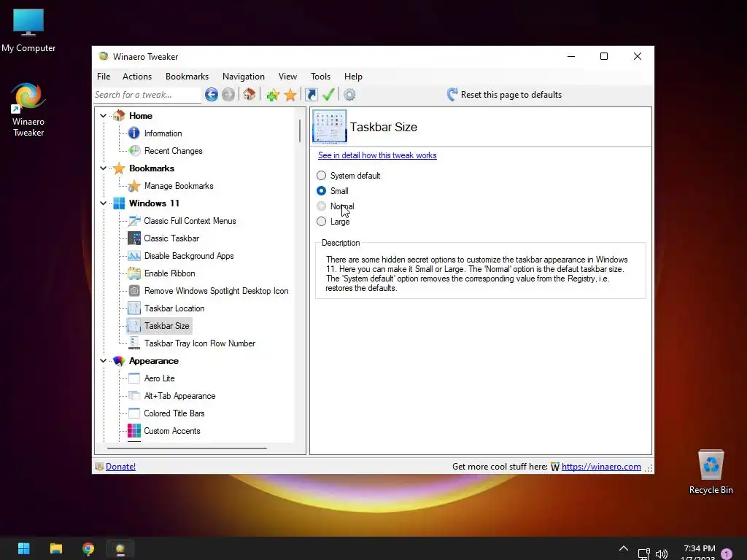Click the Aero Lite icon in tree
The width and height of the screenshot is (747, 560).
point(134,378)
